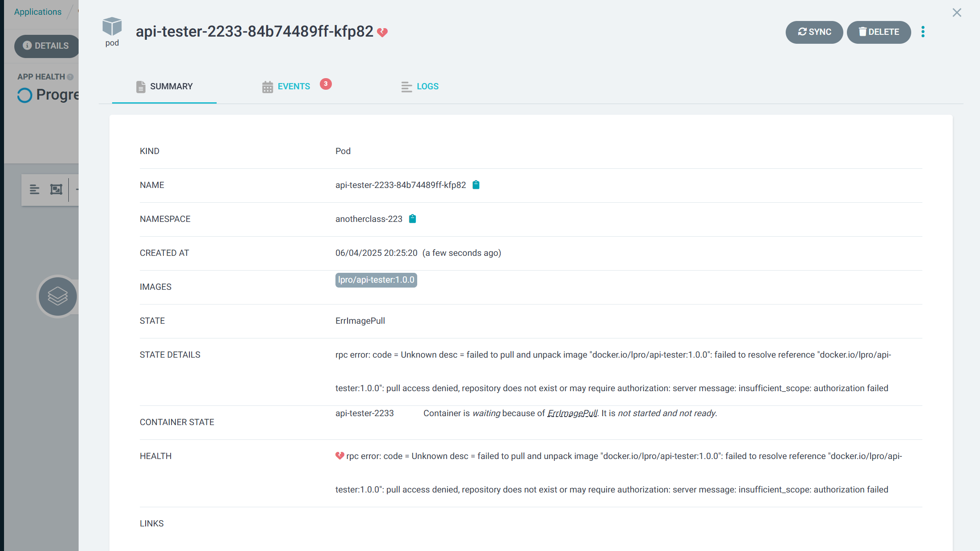
Task: Click the broken heart degraded status icon
Action: click(382, 32)
